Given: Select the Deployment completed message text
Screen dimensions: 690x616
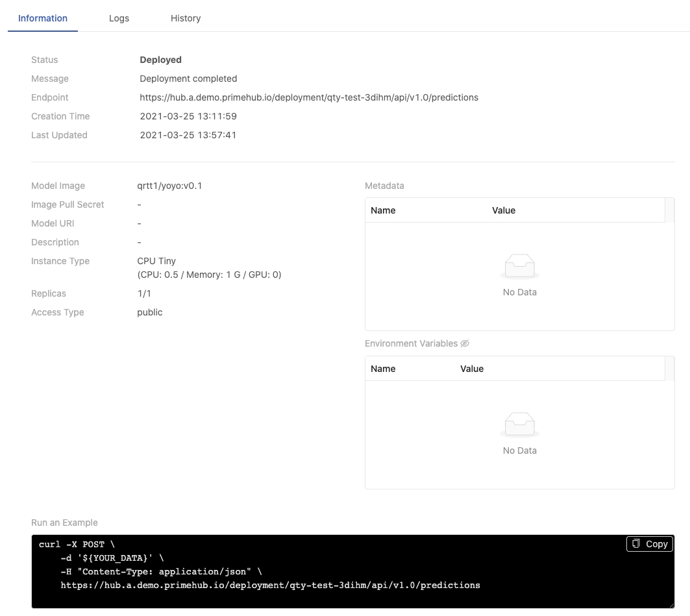Looking at the screenshot, I should click(x=188, y=79).
